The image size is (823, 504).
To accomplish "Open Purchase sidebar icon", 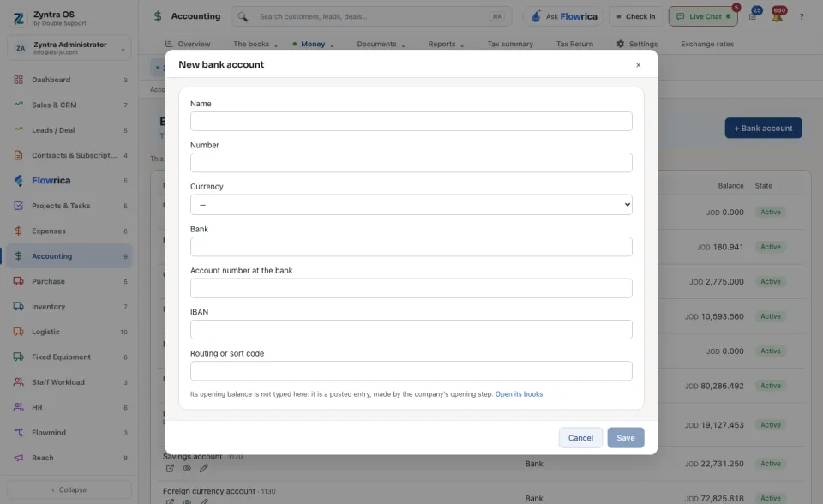I will coord(18,281).
